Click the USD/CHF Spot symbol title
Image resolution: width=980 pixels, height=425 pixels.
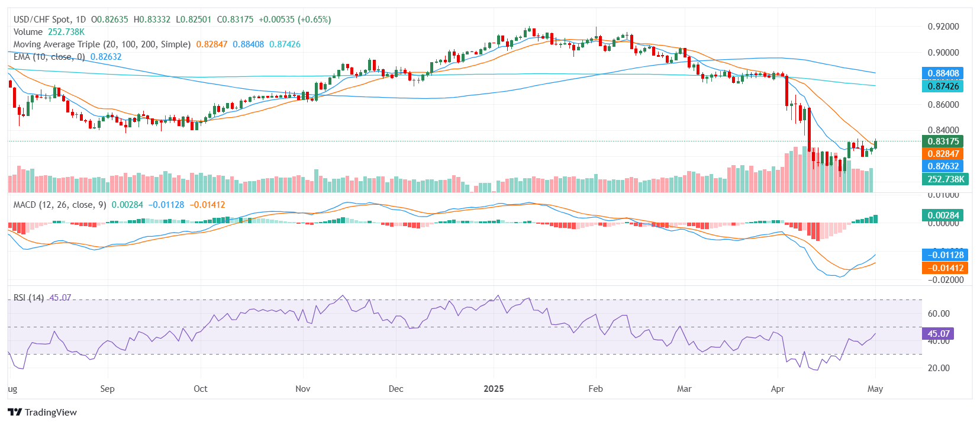(50, 20)
